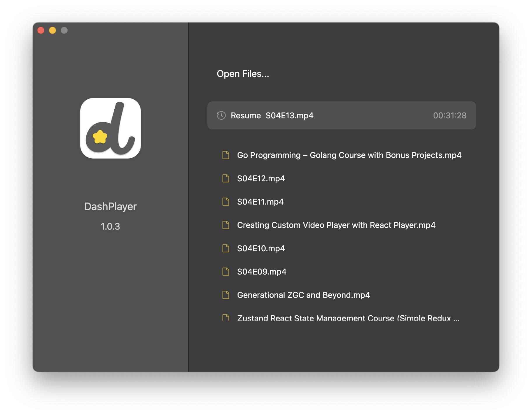
Task: Open S04E12.mp4 from recent files
Action: (261, 178)
